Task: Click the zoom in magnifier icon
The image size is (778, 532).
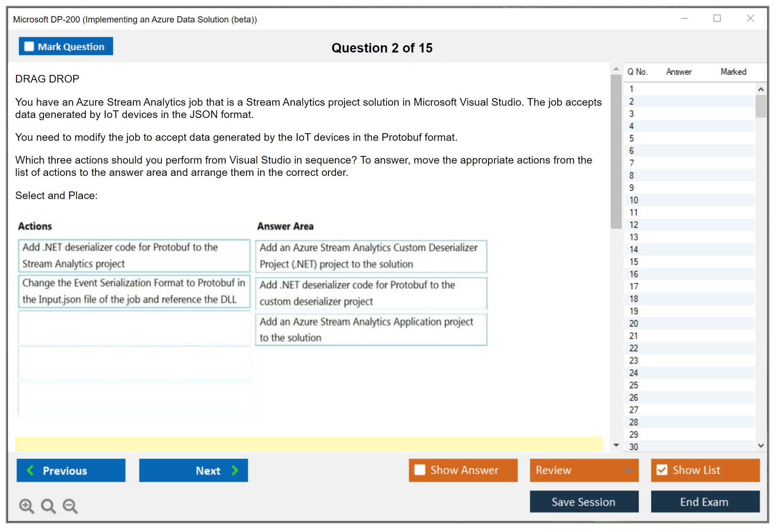Action: pos(26,506)
